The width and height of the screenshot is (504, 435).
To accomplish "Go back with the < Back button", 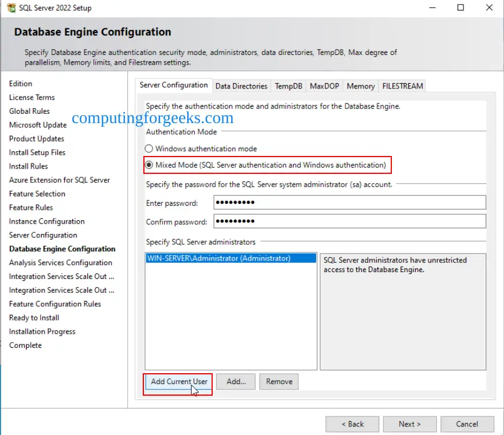I will coord(353,424).
